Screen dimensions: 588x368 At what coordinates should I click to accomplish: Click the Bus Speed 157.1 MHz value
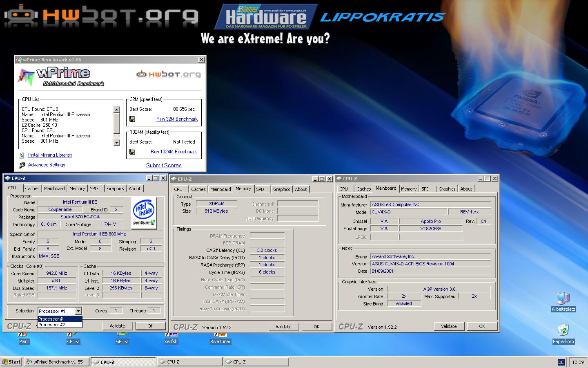pyautogui.click(x=57, y=288)
